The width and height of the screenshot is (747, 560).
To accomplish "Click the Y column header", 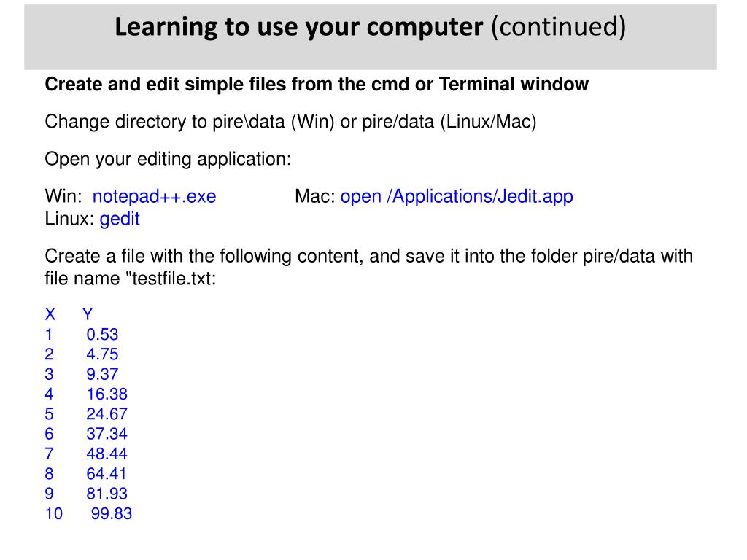I will 88,314.
